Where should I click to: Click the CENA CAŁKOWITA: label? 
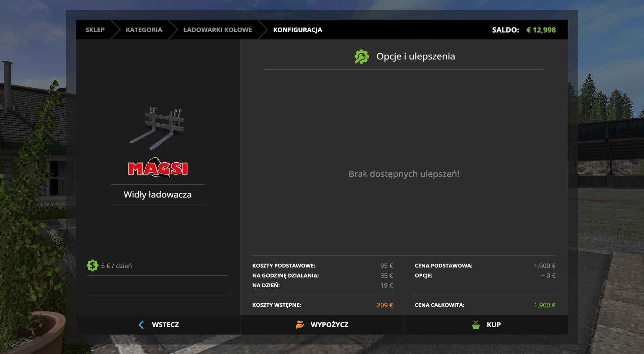[439, 305]
